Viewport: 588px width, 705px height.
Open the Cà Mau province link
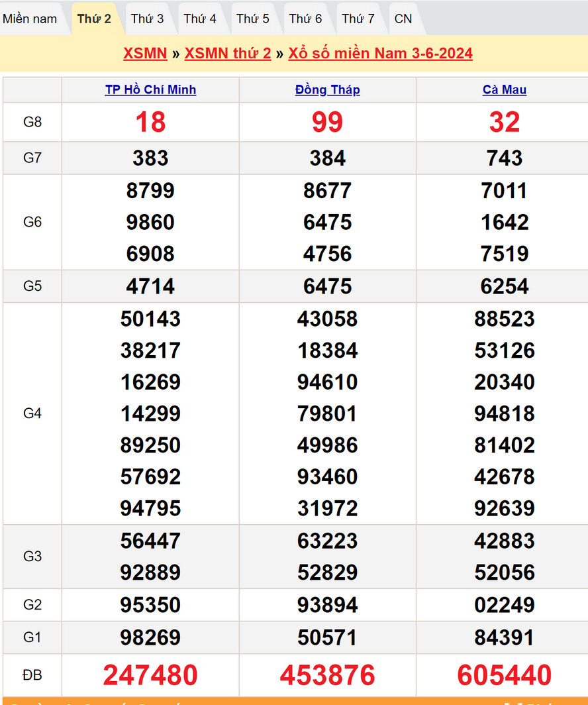(x=505, y=90)
